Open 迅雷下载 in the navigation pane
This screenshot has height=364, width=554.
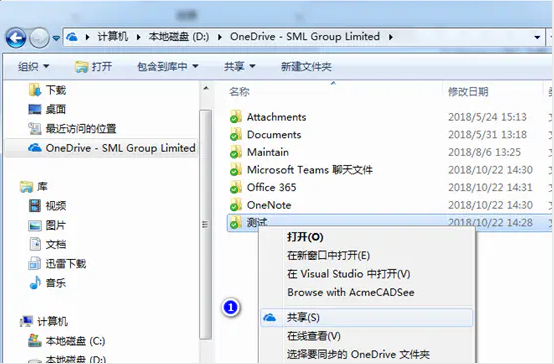tap(66, 264)
